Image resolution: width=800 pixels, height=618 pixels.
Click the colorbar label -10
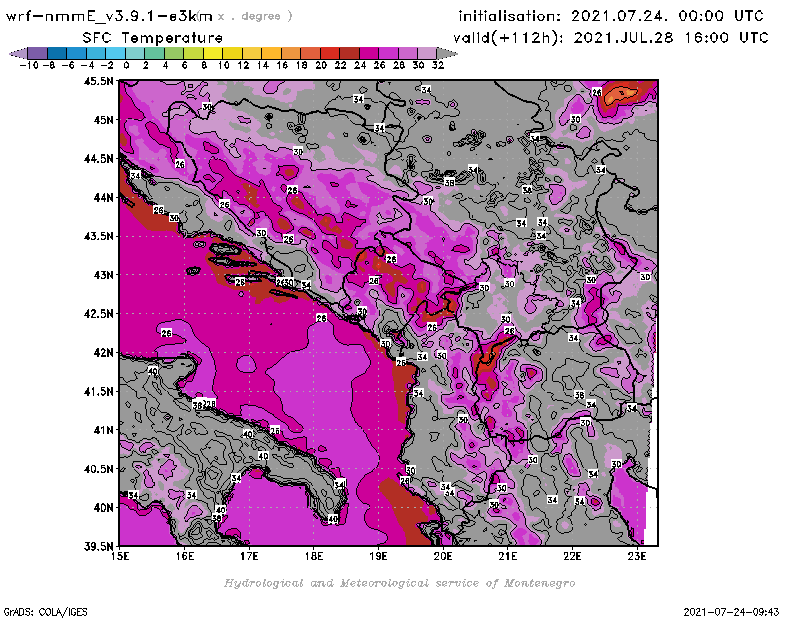click(29, 66)
